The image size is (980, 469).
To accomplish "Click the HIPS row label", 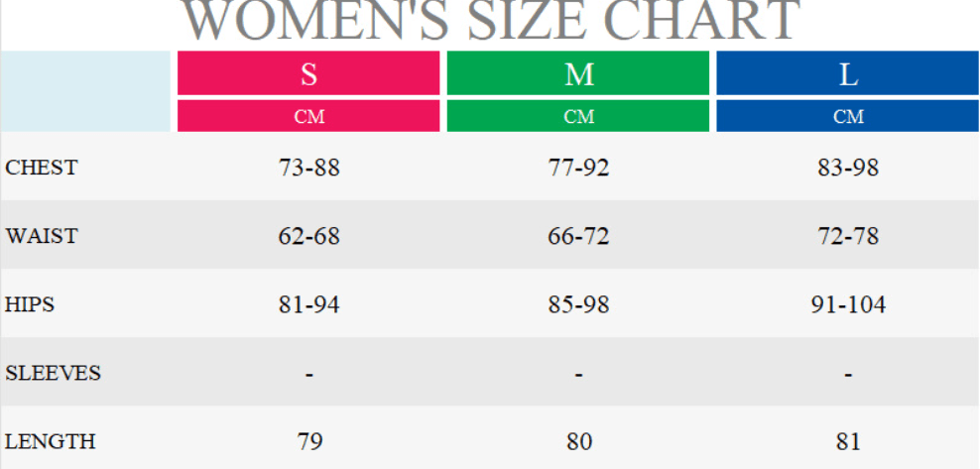I will tap(30, 304).
